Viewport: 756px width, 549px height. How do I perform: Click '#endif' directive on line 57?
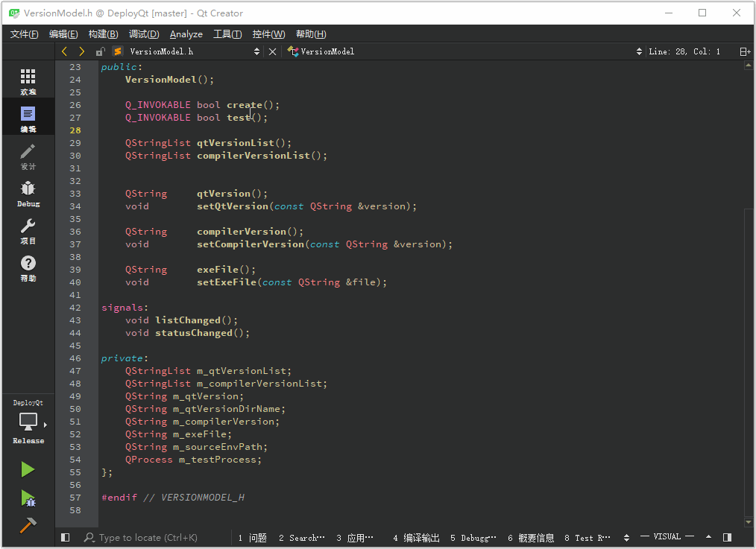pyautogui.click(x=119, y=498)
